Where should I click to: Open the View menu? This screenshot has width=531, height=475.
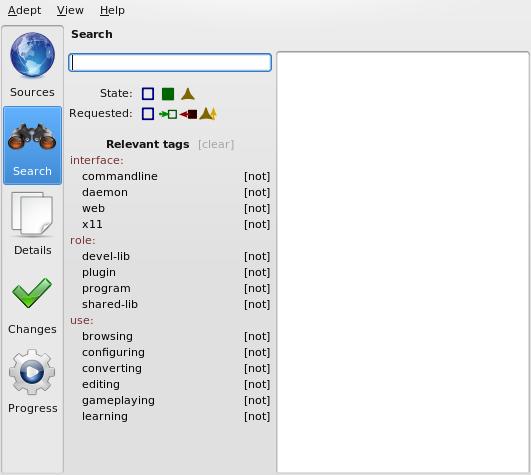point(70,10)
